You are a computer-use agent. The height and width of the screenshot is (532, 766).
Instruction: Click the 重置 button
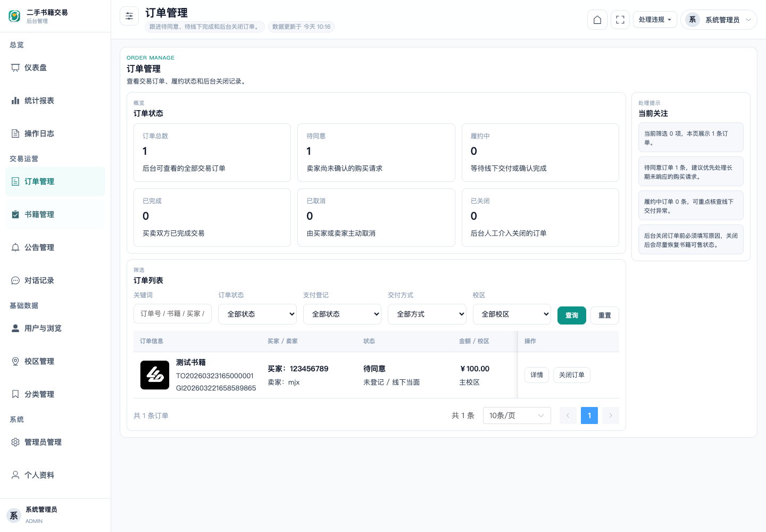tap(605, 315)
